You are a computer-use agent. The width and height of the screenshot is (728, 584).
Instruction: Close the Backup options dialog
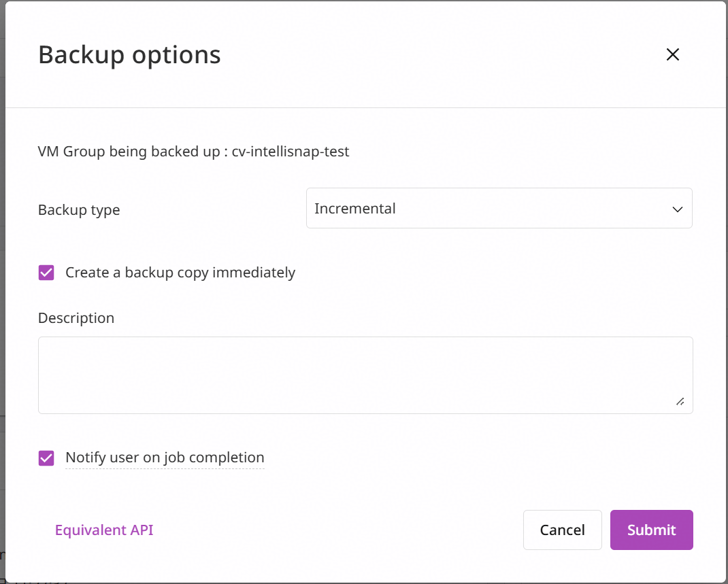[672, 54]
